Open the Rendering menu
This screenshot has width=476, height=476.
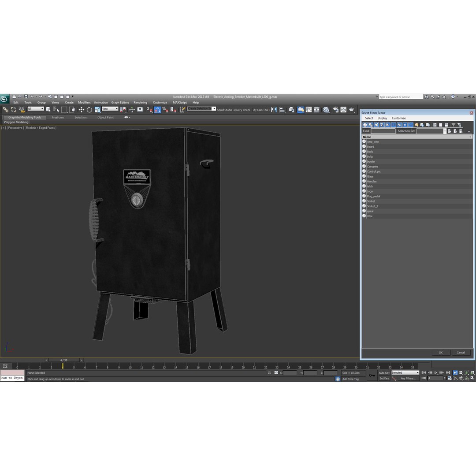click(140, 102)
